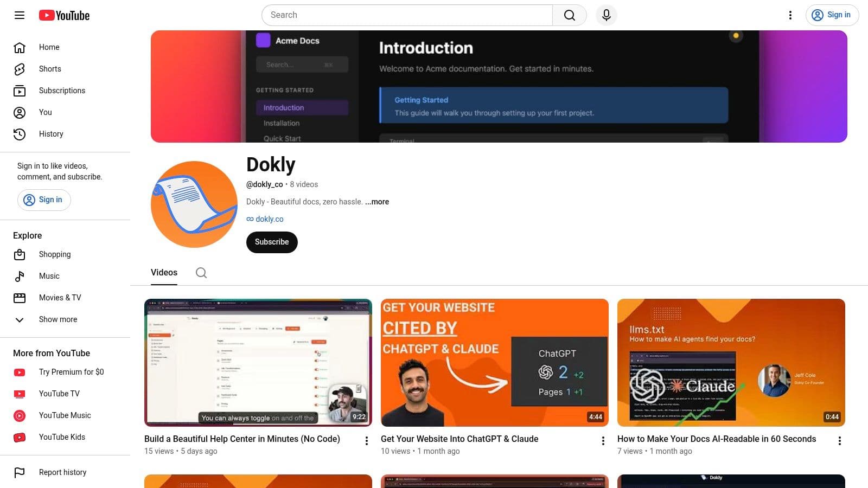Screen dimensions: 868x488
Task: Click Movies & TV clapperboard icon
Action: 20,298
